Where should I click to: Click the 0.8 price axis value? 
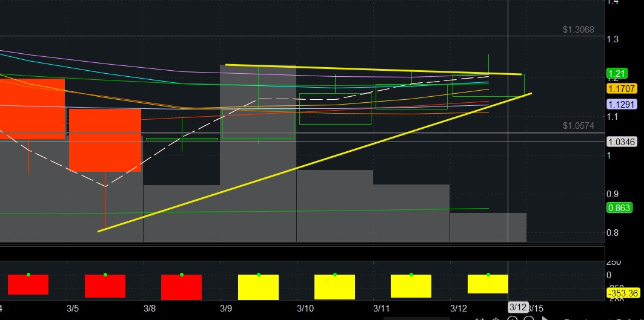tap(612, 233)
